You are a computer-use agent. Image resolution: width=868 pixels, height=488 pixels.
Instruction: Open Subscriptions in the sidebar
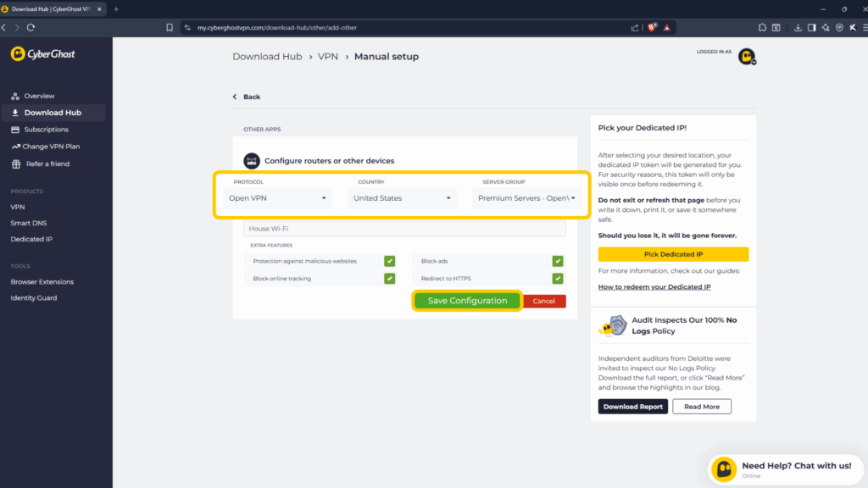click(46, 130)
